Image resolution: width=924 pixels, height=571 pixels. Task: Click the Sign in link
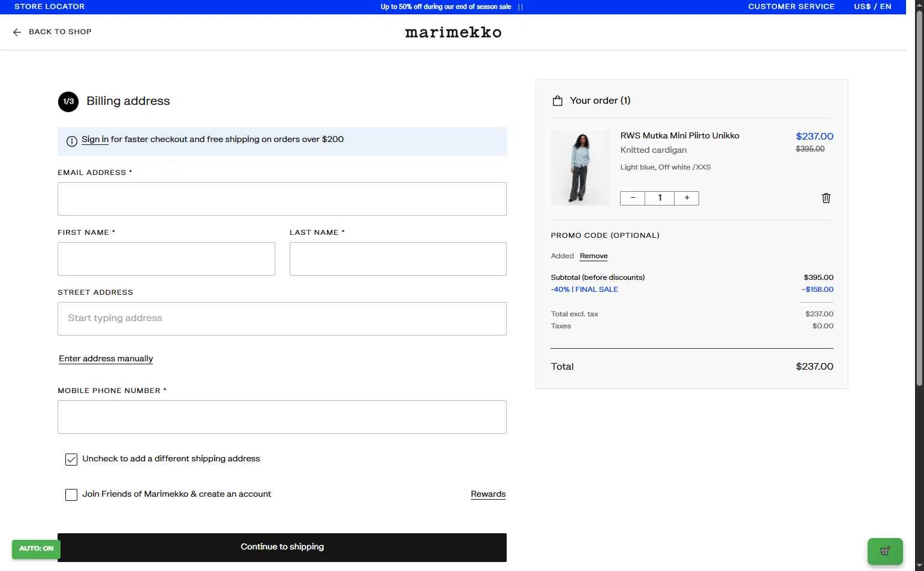click(95, 140)
